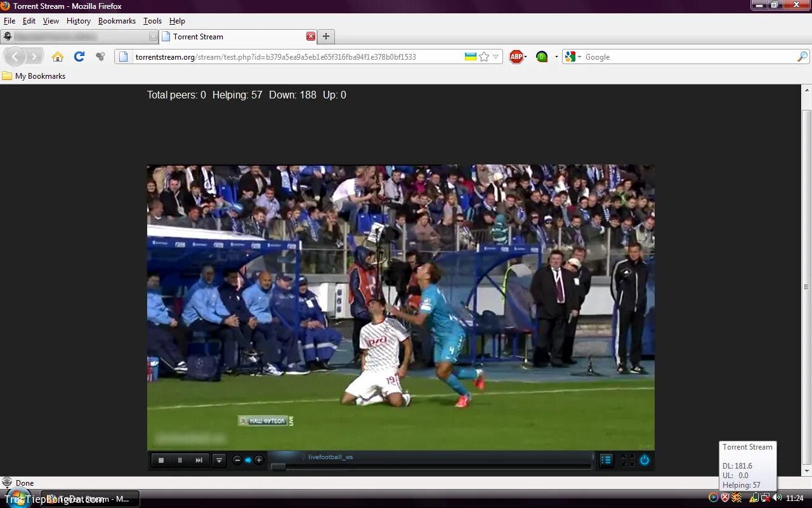The width and height of the screenshot is (812, 508).
Task: Click the blue power button in player
Action: [645, 460]
